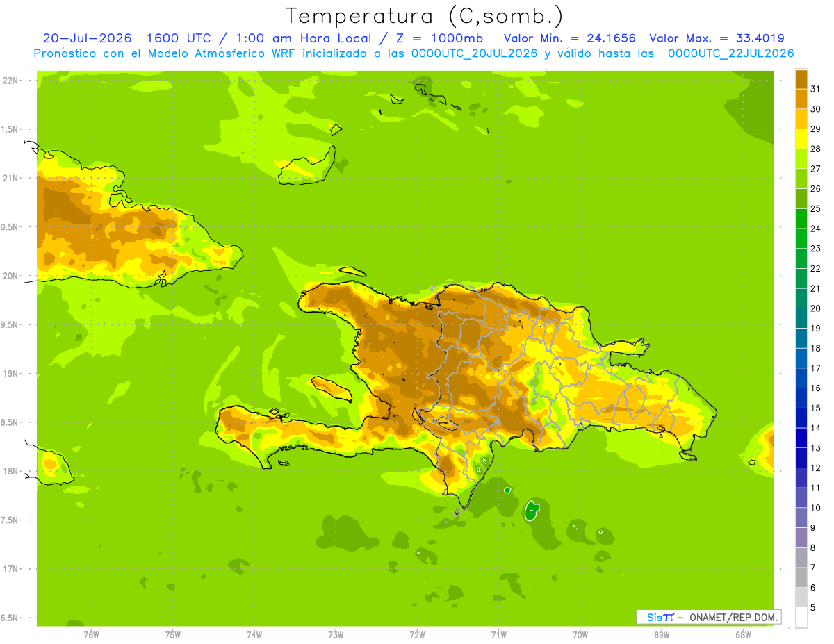Click the title "Temperatura (C,somb.)"
834x644 pixels.
424,17
